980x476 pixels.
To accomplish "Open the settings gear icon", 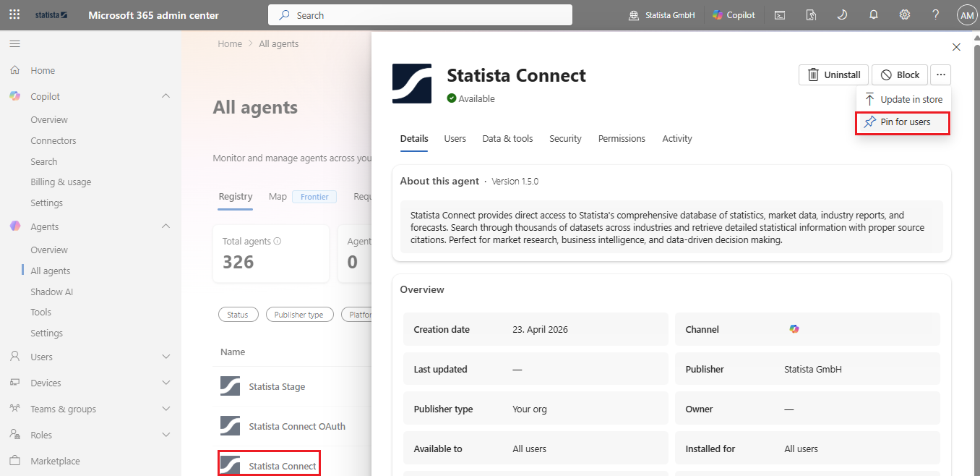I will pyautogui.click(x=904, y=15).
